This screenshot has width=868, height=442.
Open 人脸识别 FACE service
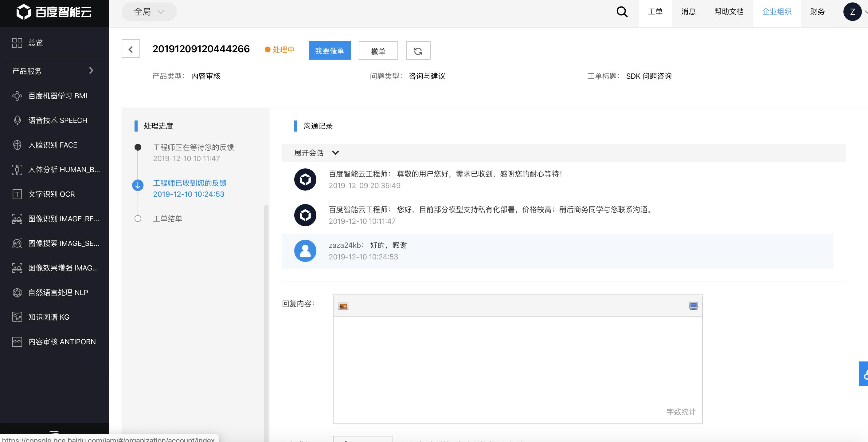coord(53,145)
